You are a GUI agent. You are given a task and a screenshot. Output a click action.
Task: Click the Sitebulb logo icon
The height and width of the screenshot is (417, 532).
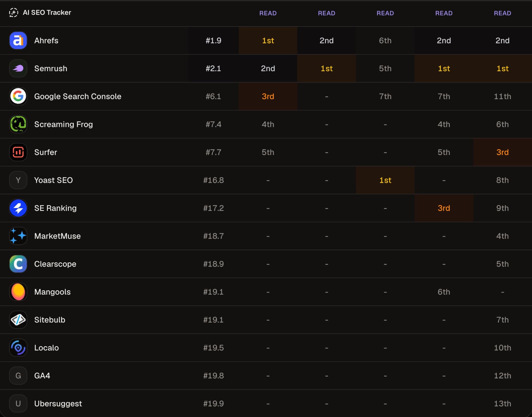[18, 320]
